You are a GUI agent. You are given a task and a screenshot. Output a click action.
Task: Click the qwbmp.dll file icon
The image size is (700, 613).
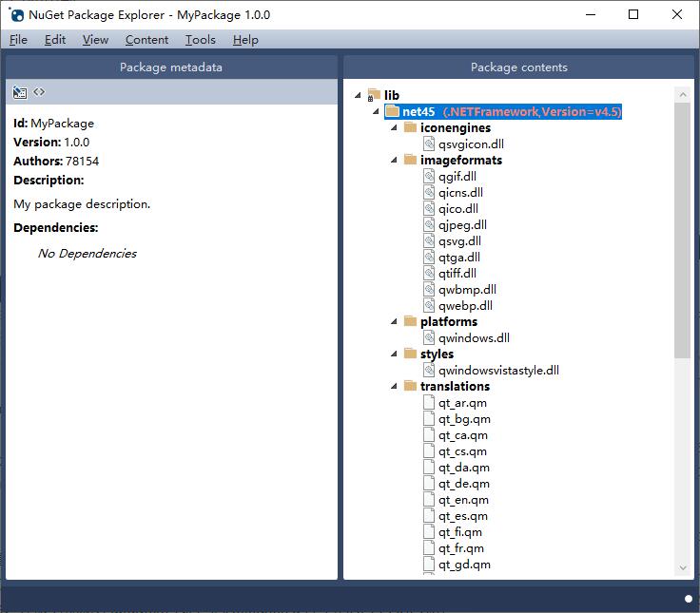click(x=429, y=289)
